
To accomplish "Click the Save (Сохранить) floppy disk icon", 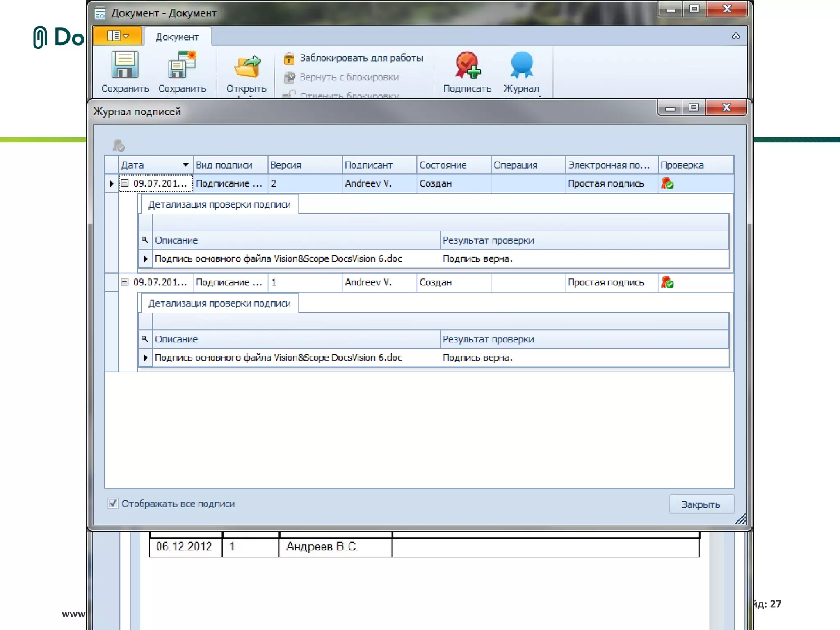I will (125, 65).
